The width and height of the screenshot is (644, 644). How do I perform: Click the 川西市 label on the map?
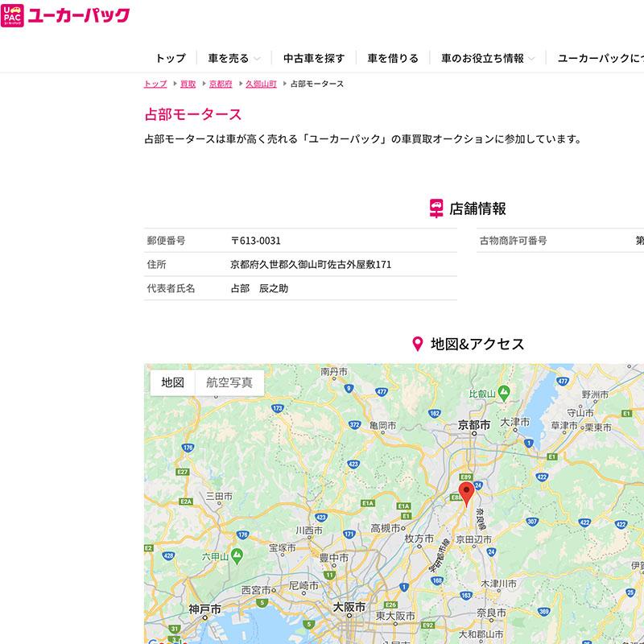[309, 530]
